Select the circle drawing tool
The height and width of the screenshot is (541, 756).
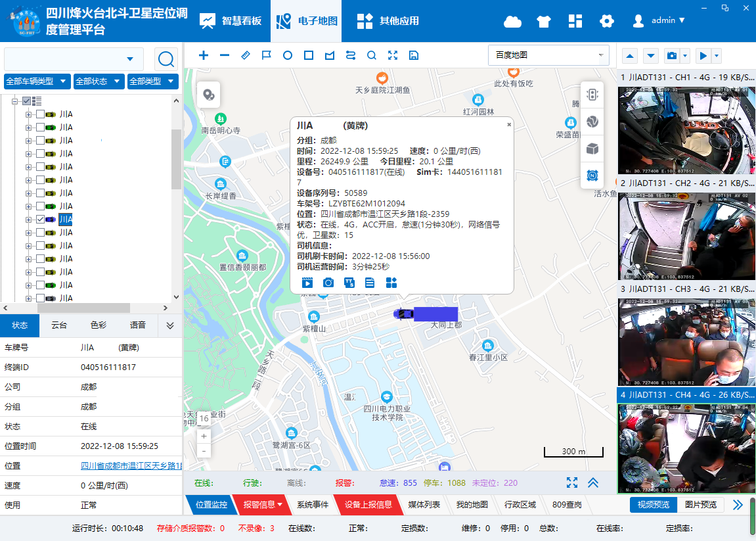pyautogui.click(x=287, y=55)
